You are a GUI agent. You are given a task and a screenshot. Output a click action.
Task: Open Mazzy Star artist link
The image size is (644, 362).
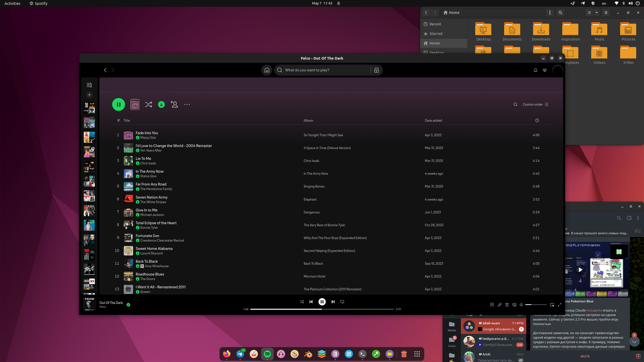click(x=148, y=138)
